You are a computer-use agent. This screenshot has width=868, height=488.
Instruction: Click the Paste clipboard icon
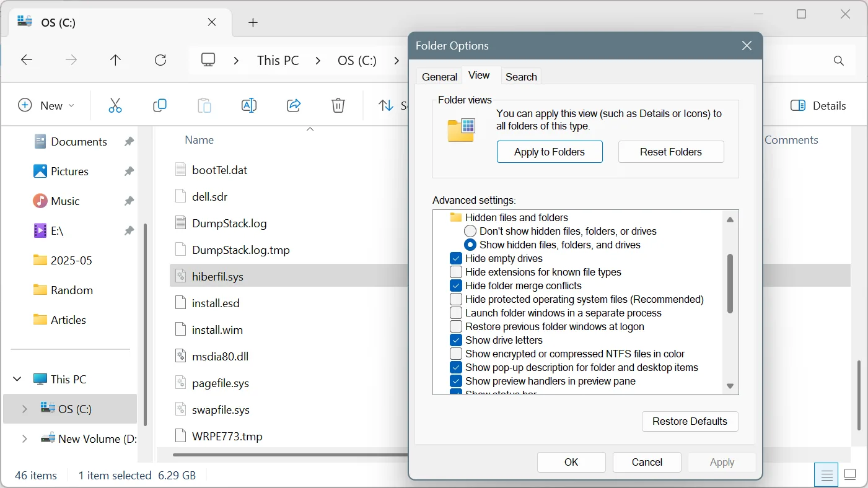coord(204,105)
